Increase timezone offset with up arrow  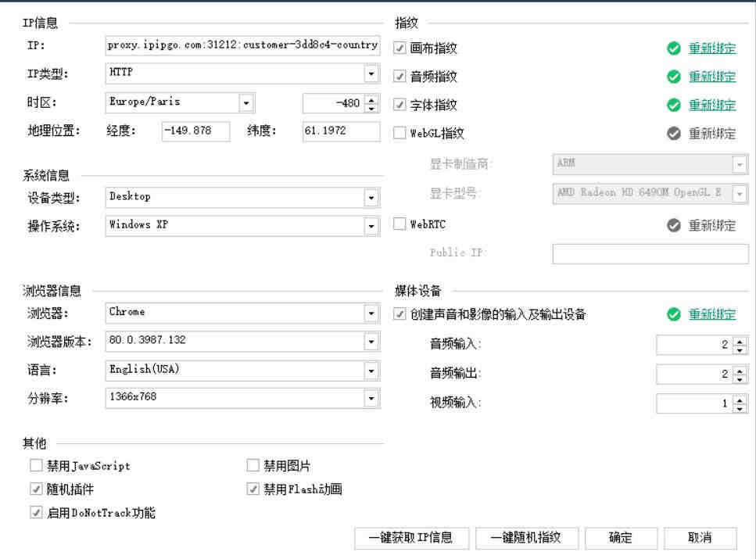click(x=371, y=99)
